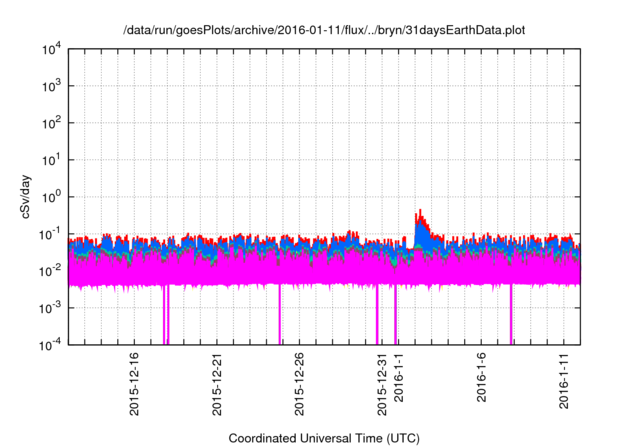Click the 10^3 y-axis tick label
The width and height of the screenshot is (640, 448).
(x=51, y=86)
